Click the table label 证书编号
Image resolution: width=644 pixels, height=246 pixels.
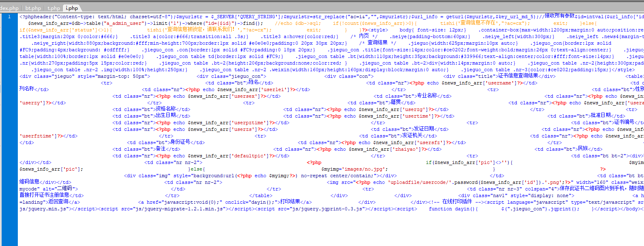(624, 123)
